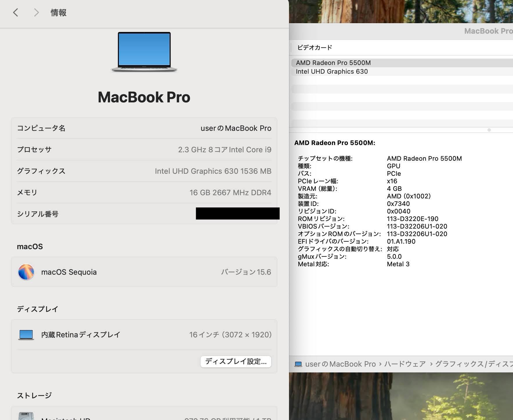Image resolution: width=513 pixels, height=420 pixels.
Task: Click the 内蔵Retinaディスプレイ laptop icon
Action: click(x=26, y=335)
